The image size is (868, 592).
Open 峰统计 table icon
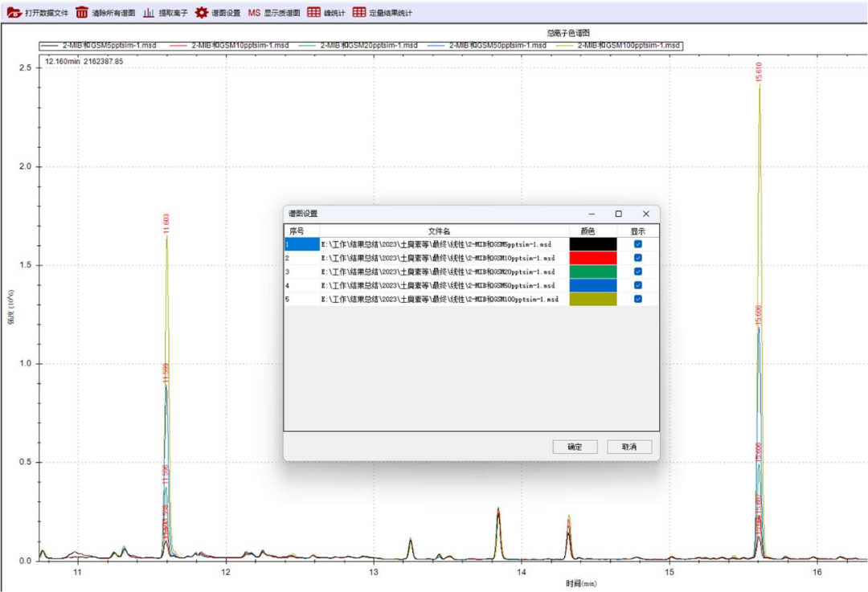[314, 13]
